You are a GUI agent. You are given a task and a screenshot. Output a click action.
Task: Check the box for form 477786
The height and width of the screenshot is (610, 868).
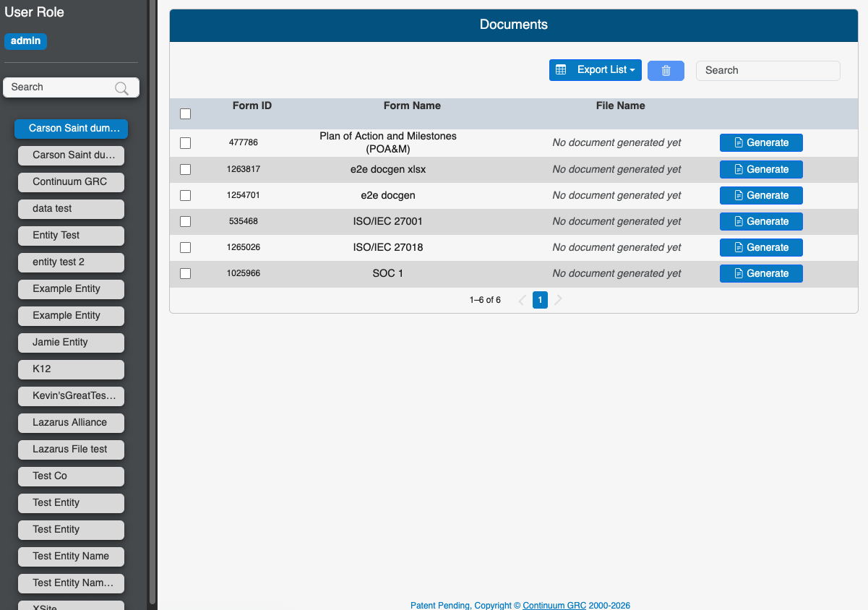tap(186, 143)
